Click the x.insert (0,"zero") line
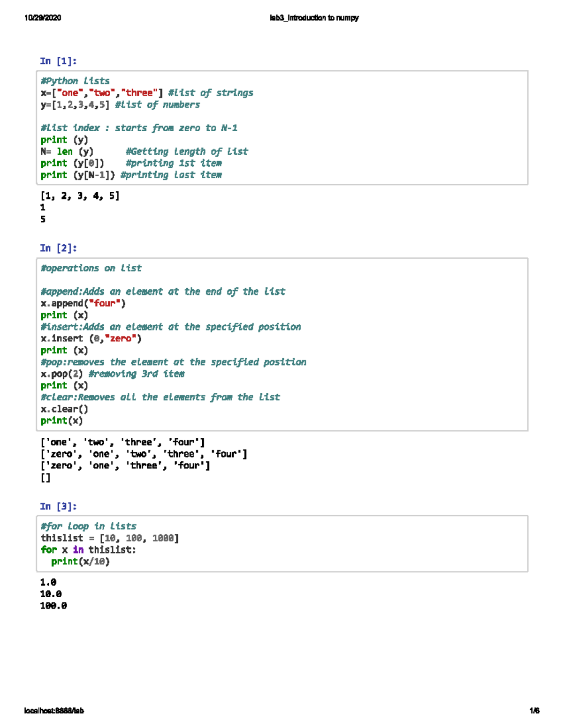 pyautogui.click(x=91, y=338)
